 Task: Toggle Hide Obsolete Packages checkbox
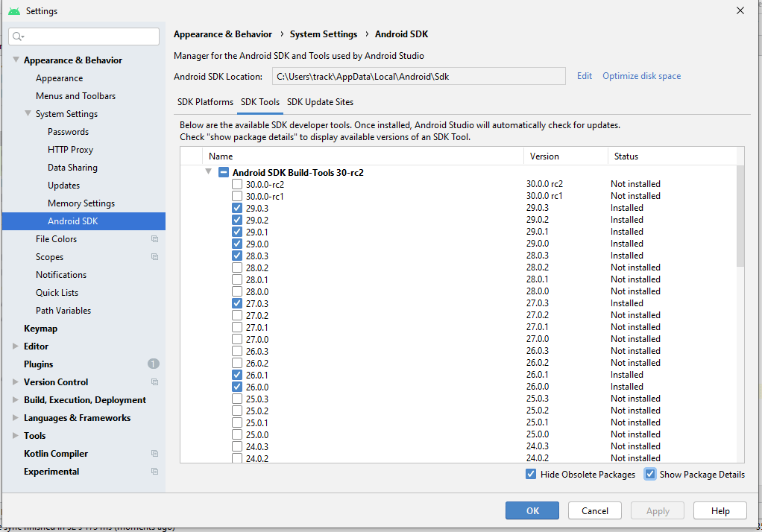[531, 474]
